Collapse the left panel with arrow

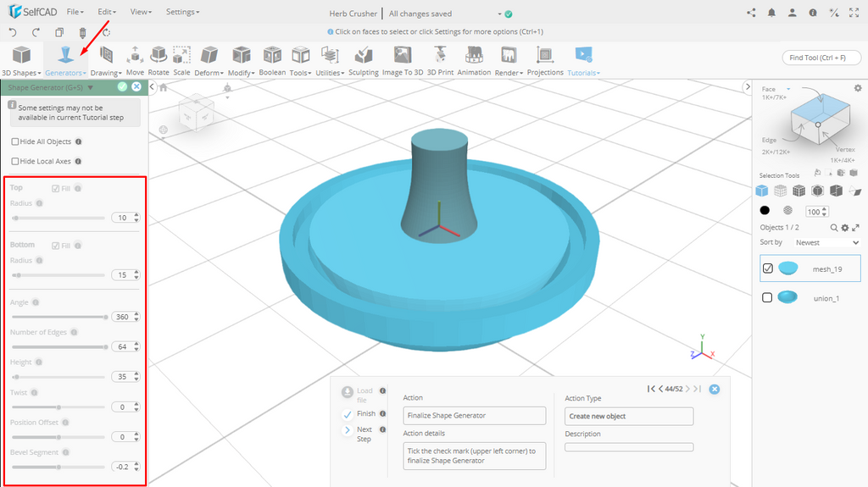point(153,87)
